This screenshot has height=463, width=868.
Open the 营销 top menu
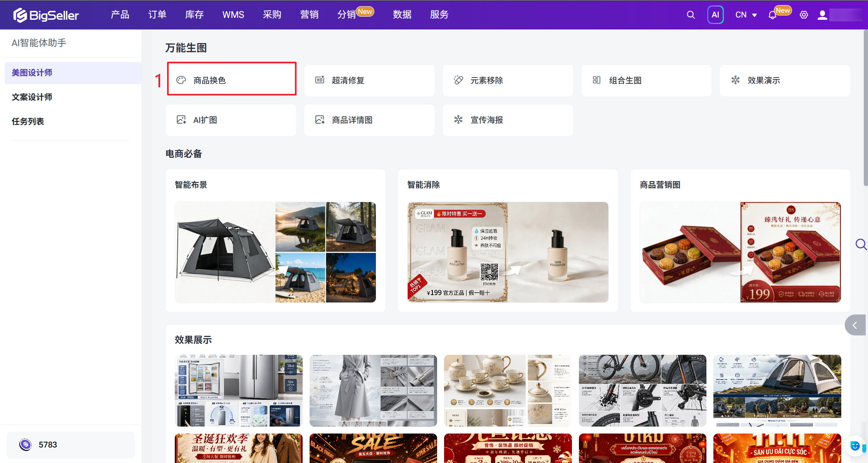tap(309, 15)
